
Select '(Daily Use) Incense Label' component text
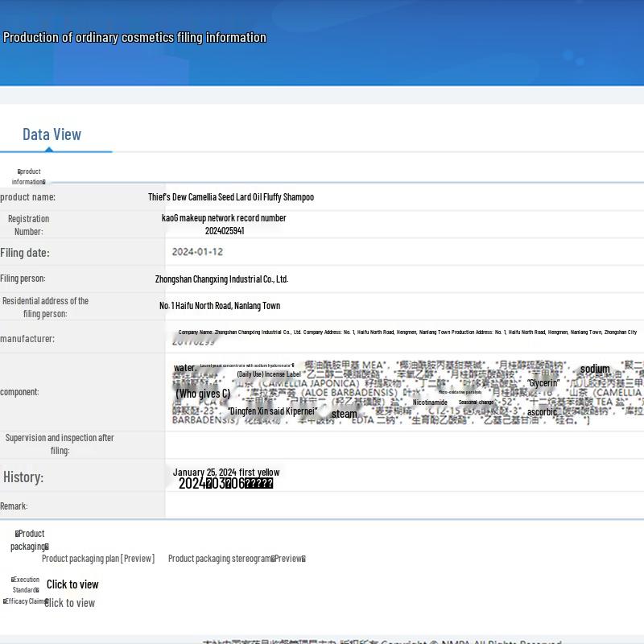(x=269, y=374)
